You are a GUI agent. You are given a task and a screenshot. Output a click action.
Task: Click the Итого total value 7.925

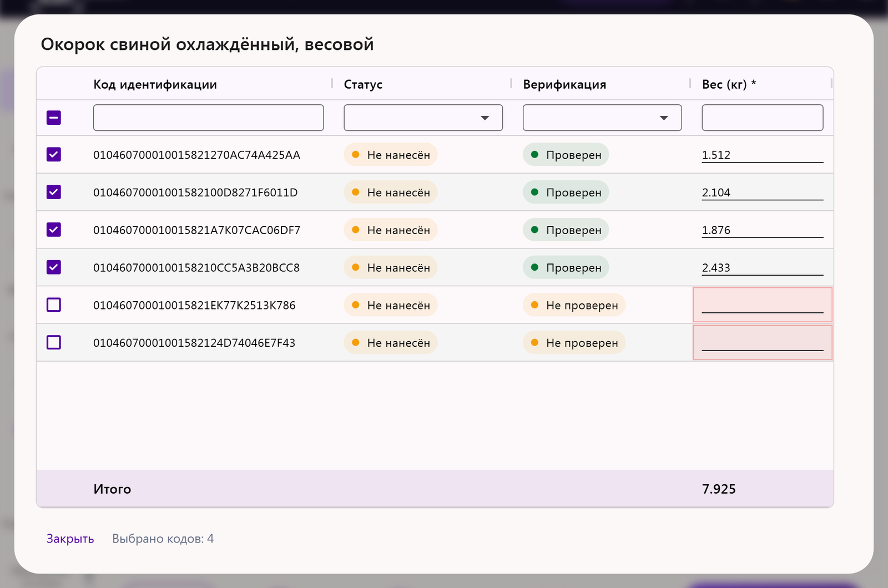tap(719, 489)
